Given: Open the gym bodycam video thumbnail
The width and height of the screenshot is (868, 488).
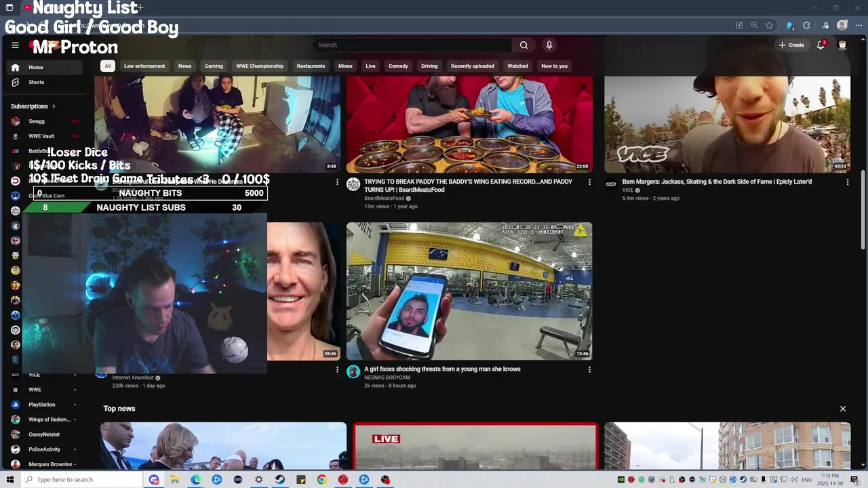Looking at the screenshot, I should click(469, 291).
